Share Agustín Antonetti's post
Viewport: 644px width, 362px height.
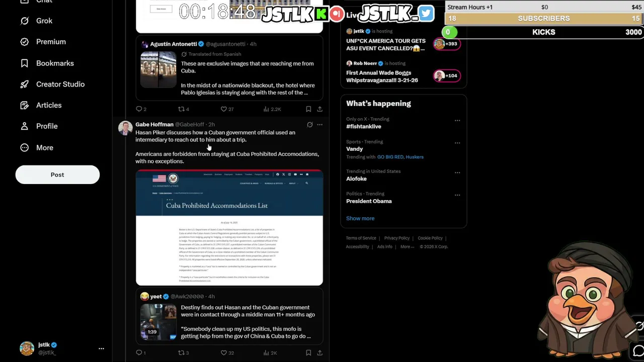319,109
